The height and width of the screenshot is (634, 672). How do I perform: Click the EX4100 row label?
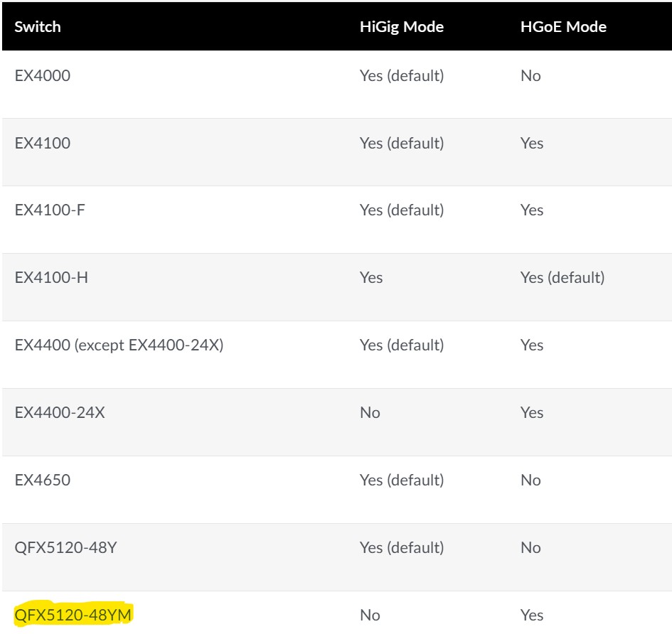coord(40,143)
